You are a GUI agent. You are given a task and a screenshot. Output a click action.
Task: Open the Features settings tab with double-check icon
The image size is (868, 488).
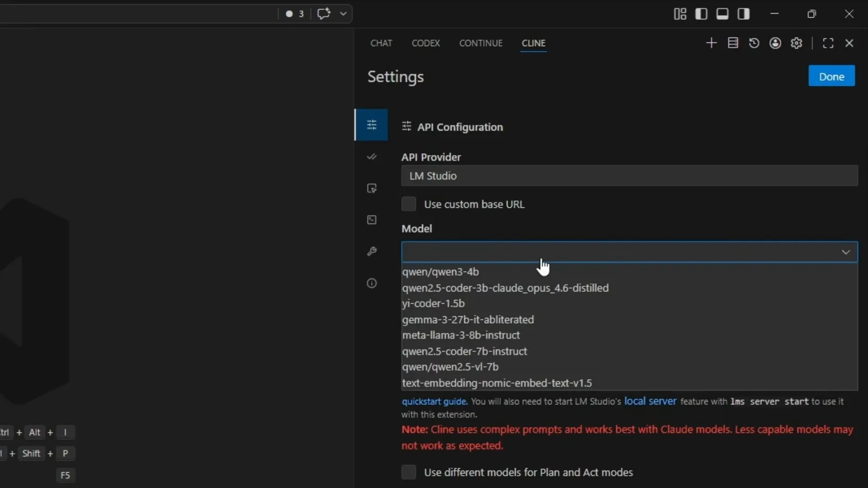pyautogui.click(x=372, y=157)
